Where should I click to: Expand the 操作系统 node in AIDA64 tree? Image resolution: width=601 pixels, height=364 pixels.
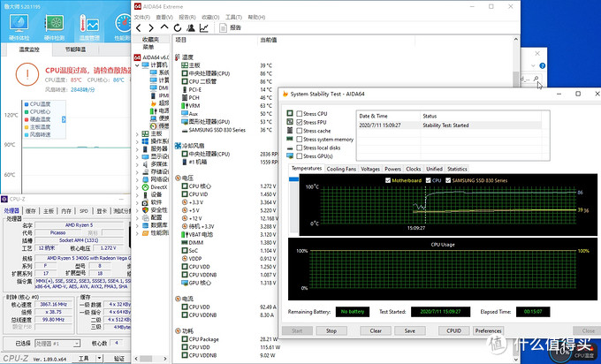137,141
